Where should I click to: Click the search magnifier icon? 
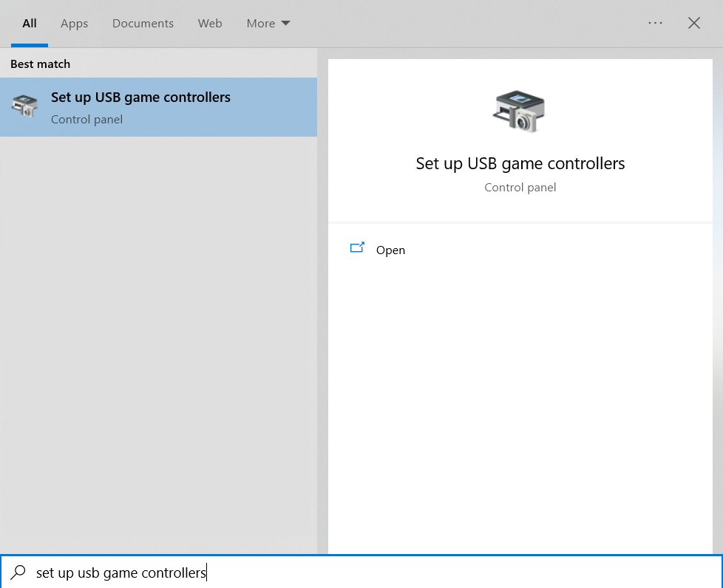tap(18, 572)
